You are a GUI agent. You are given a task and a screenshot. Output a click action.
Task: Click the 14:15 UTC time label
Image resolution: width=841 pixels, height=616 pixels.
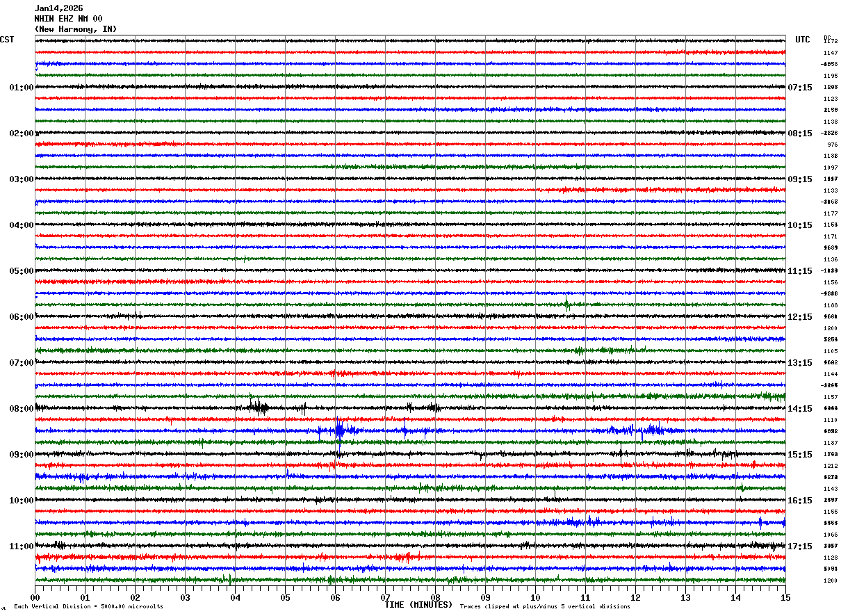(800, 409)
